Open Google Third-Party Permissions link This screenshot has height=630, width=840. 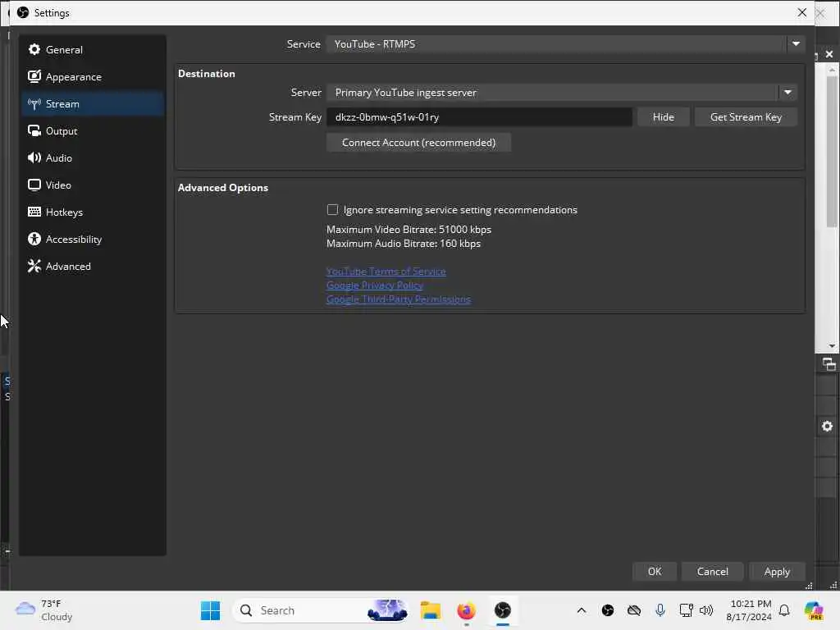coord(399,299)
